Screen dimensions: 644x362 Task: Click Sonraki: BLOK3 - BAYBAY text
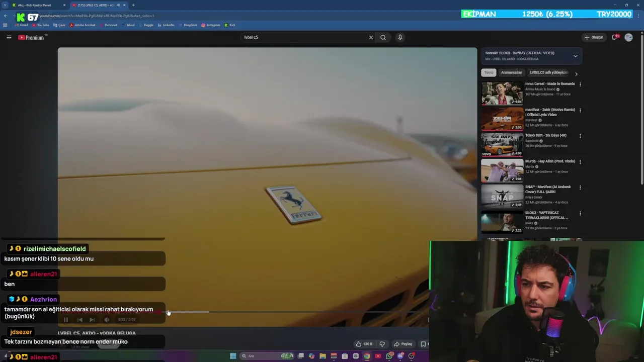point(520,53)
